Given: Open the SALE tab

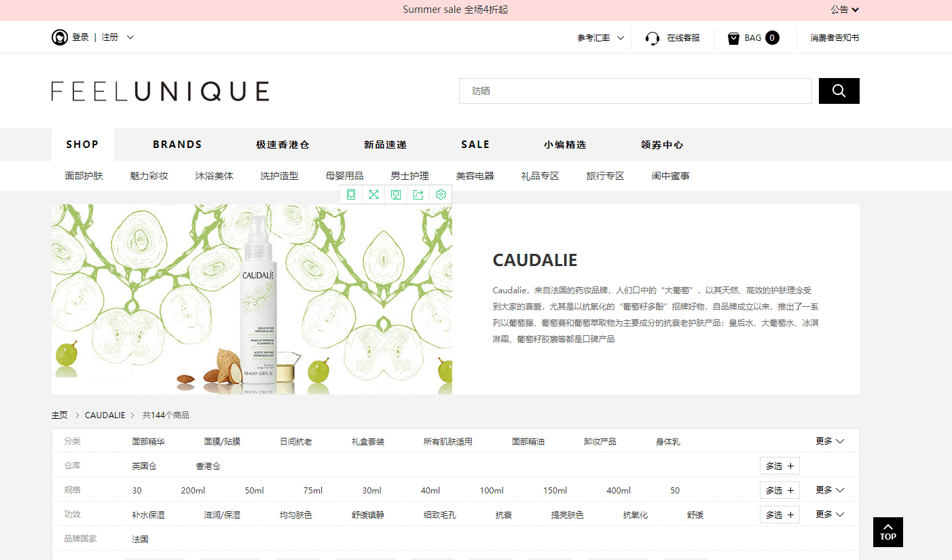Looking at the screenshot, I should coord(475,145).
